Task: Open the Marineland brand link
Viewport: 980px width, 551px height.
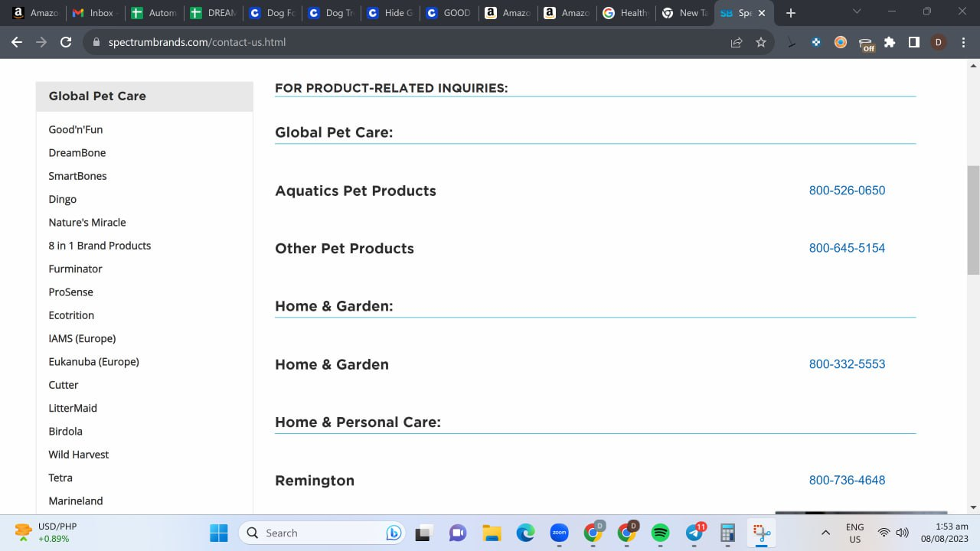Action: [76, 500]
